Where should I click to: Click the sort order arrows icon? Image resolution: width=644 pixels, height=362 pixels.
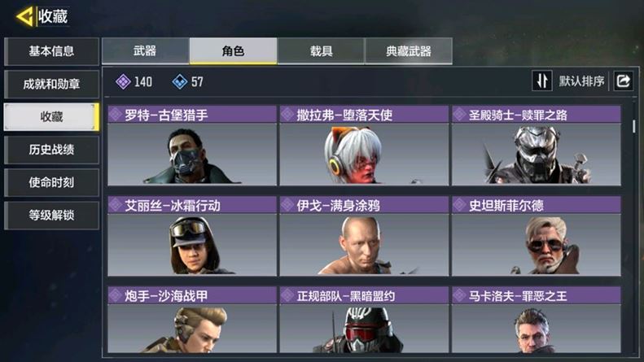[542, 81]
